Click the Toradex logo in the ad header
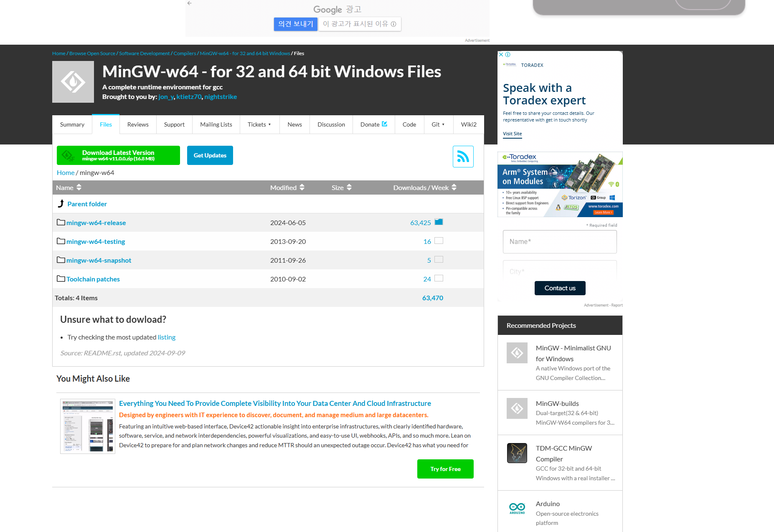Screen dimensions: 774x532 pyautogui.click(x=510, y=65)
